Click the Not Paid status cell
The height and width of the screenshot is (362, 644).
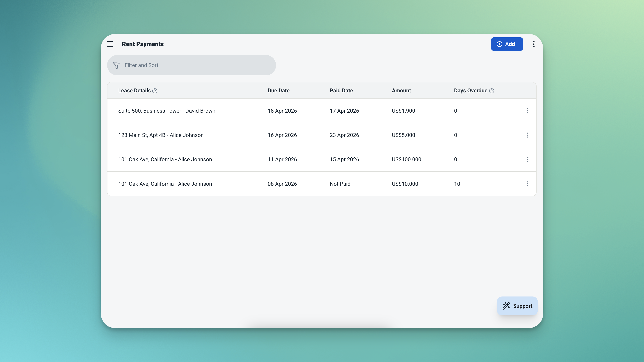point(340,184)
